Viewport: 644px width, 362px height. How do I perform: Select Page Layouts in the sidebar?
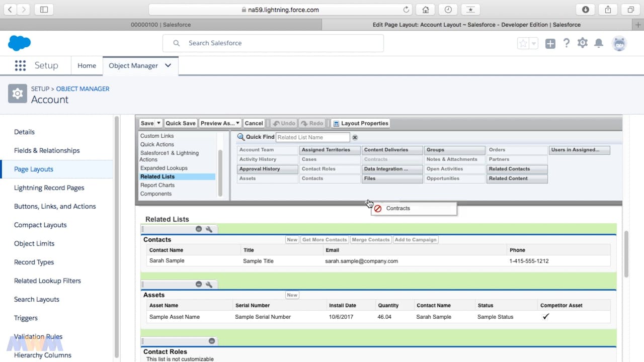(x=34, y=169)
